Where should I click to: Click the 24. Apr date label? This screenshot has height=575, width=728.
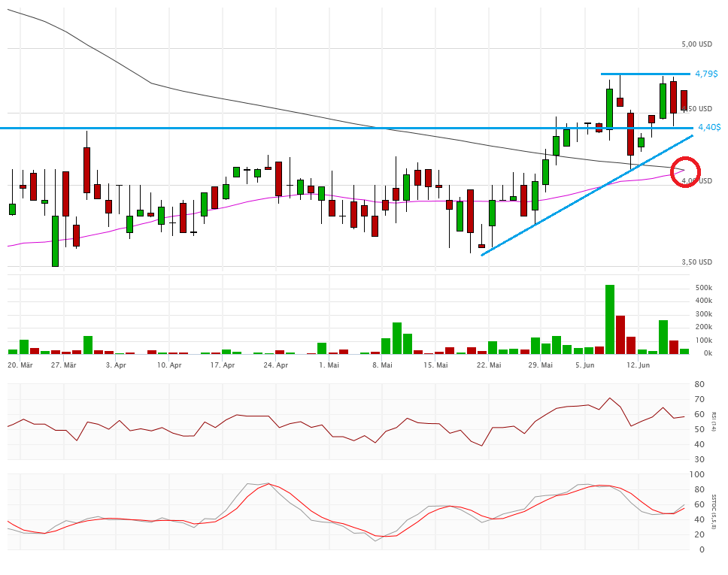pos(276,365)
